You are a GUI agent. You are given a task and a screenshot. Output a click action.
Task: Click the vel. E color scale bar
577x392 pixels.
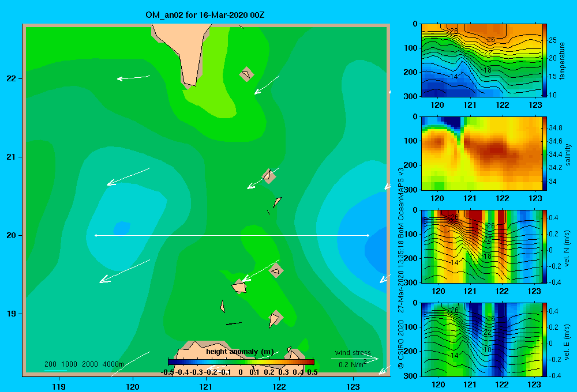point(545,339)
